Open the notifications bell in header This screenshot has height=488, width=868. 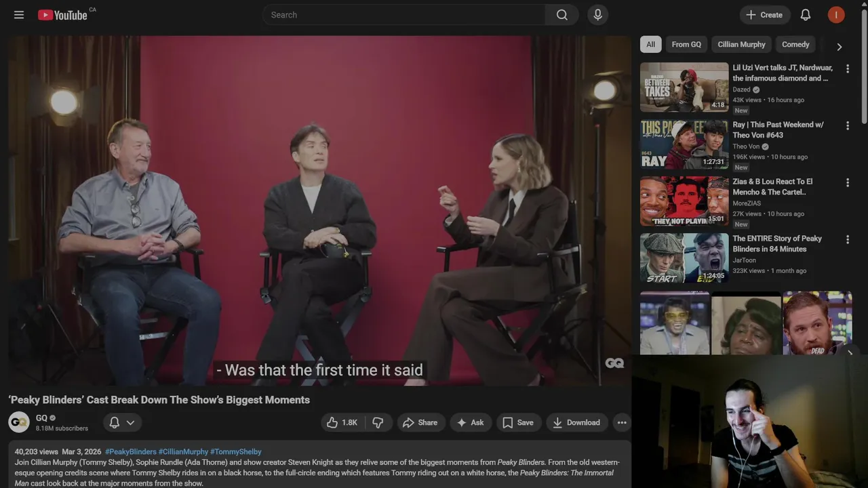(806, 15)
